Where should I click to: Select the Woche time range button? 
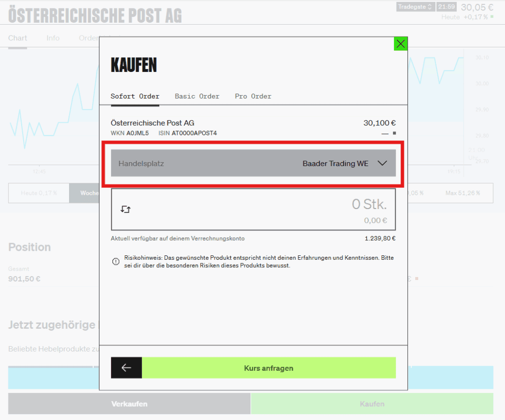pos(84,193)
